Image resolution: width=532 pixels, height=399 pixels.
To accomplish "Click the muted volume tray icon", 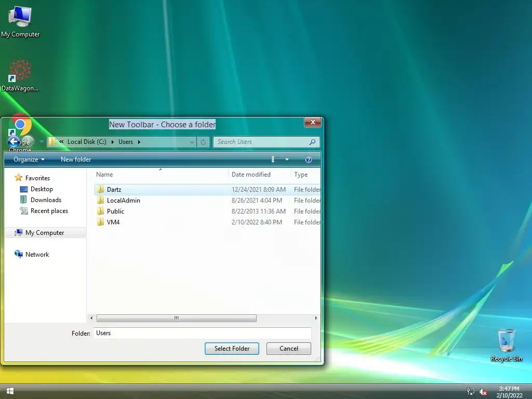I will tap(483, 392).
